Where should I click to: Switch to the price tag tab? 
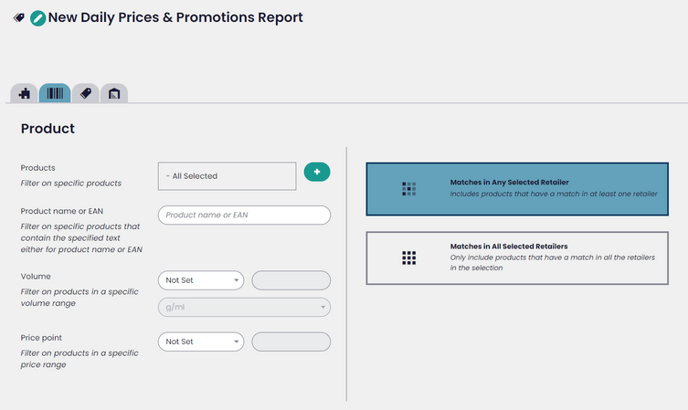86,93
